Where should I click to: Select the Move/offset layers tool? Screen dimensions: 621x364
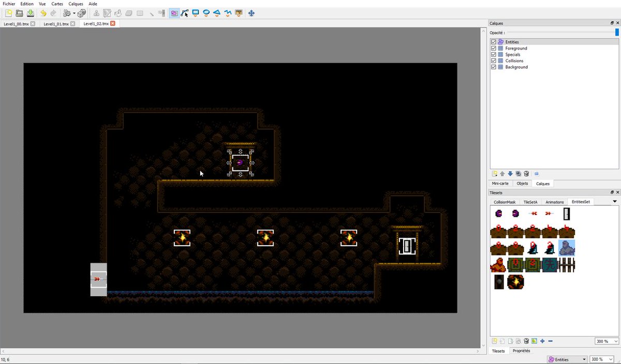[252, 13]
